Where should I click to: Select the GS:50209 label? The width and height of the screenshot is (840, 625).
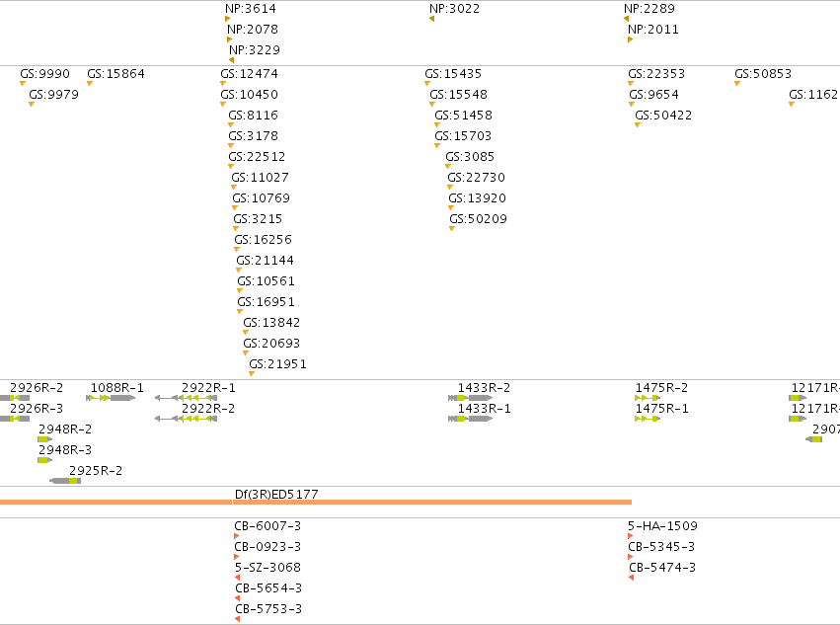coord(479,219)
